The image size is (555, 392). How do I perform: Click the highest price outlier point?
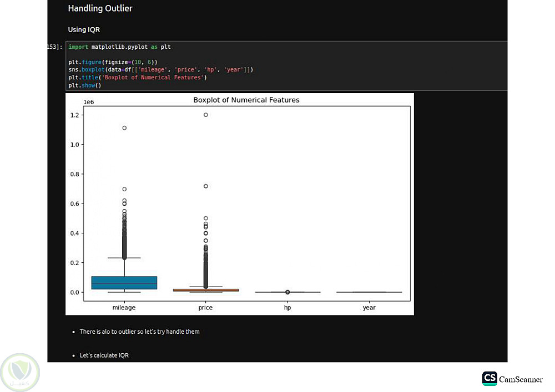[206, 115]
